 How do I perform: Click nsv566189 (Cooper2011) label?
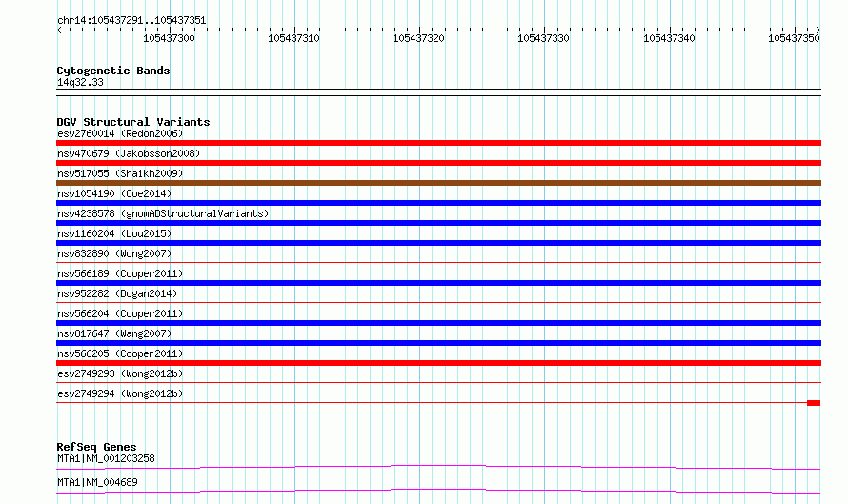(120, 273)
